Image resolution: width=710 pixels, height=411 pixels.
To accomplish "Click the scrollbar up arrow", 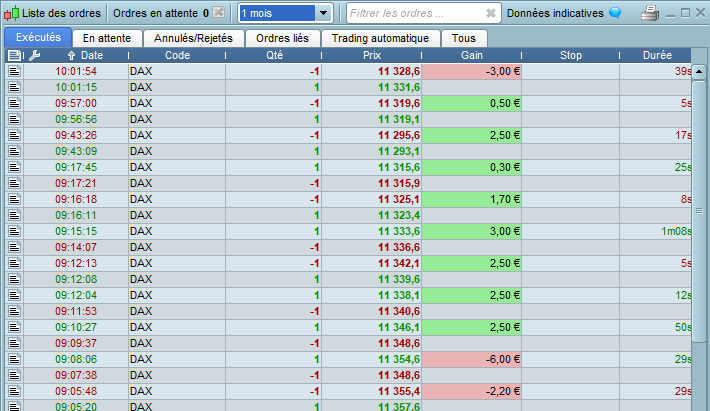I will [x=699, y=72].
